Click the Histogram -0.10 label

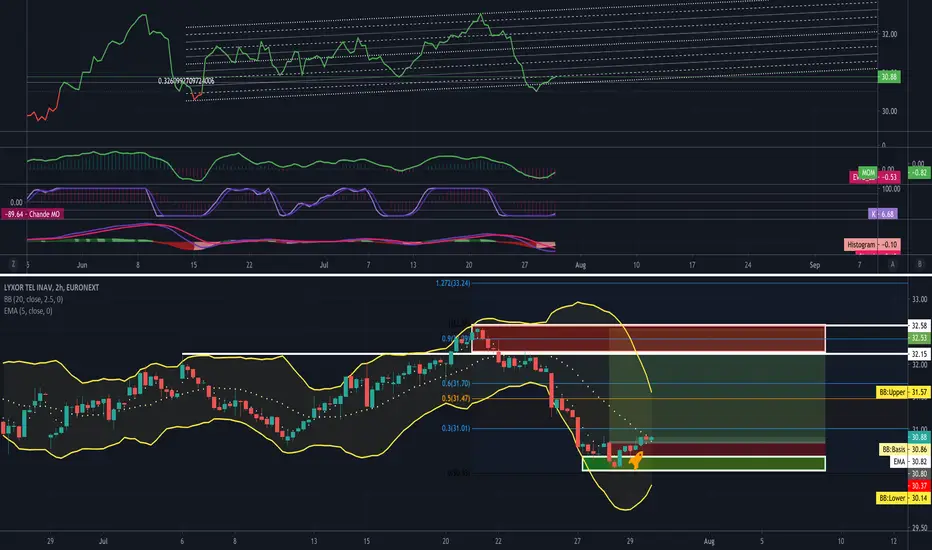tap(872, 244)
